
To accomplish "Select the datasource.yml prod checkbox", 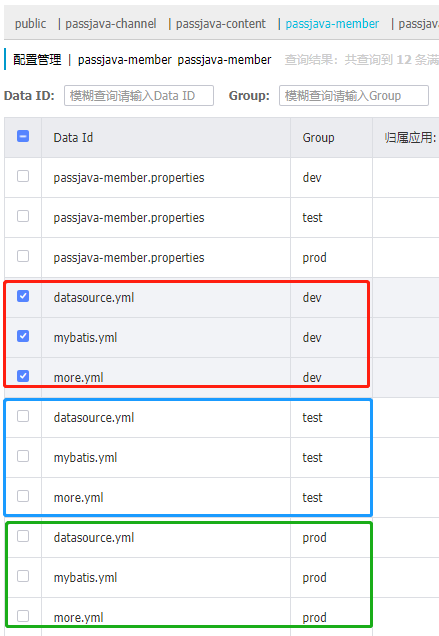I will pyautogui.click(x=23, y=536).
